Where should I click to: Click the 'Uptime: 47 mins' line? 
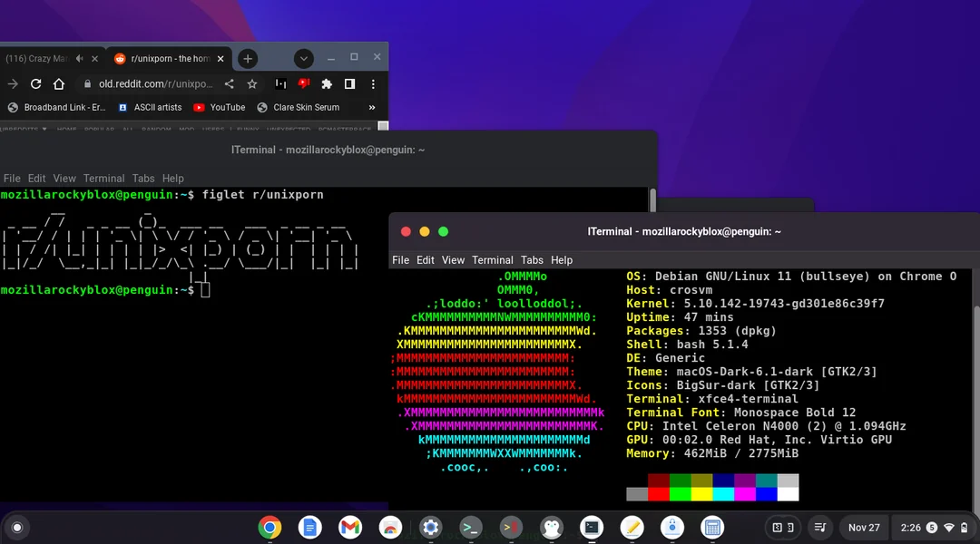click(x=680, y=317)
